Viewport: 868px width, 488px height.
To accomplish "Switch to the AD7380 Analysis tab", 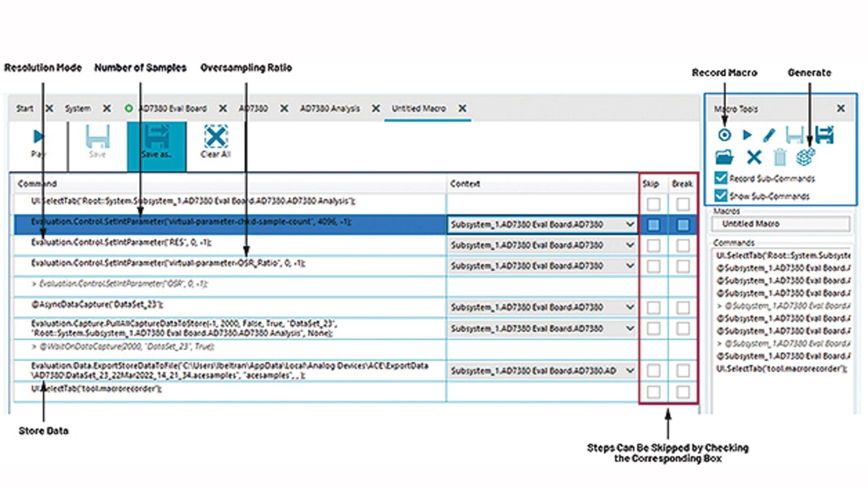I will (x=330, y=109).
